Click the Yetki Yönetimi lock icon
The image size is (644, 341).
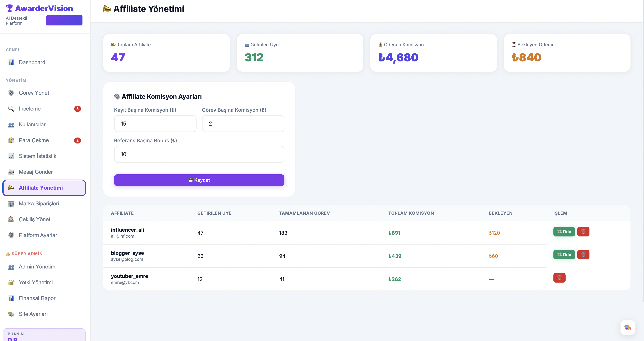(x=11, y=282)
